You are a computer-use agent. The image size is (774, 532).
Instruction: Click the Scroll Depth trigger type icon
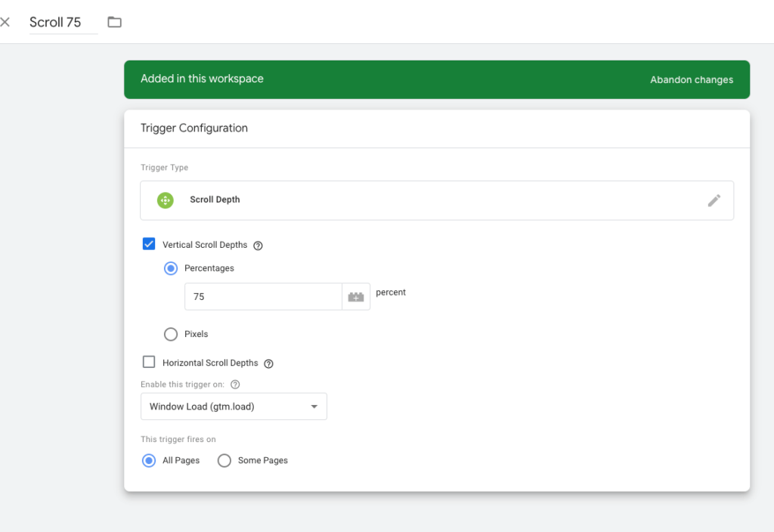point(166,200)
